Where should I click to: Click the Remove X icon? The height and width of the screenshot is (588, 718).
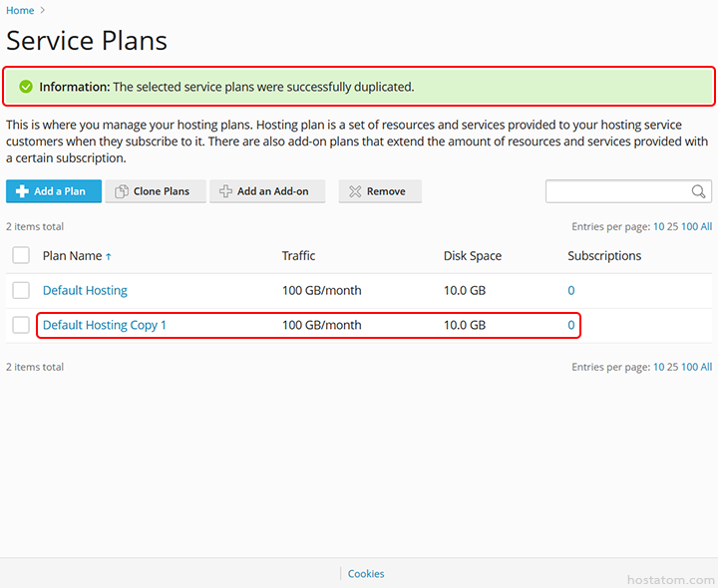point(355,191)
